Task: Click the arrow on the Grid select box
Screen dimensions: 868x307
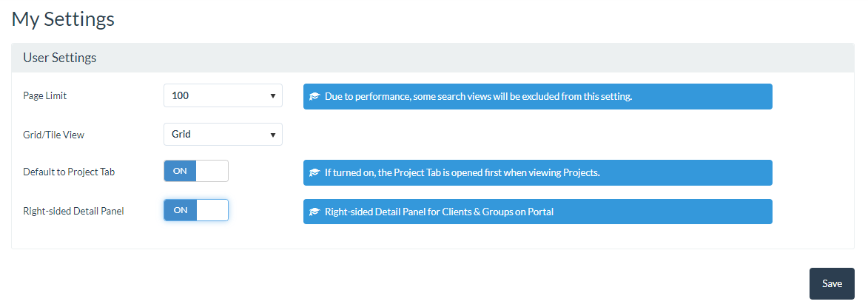Action: coord(273,135)
